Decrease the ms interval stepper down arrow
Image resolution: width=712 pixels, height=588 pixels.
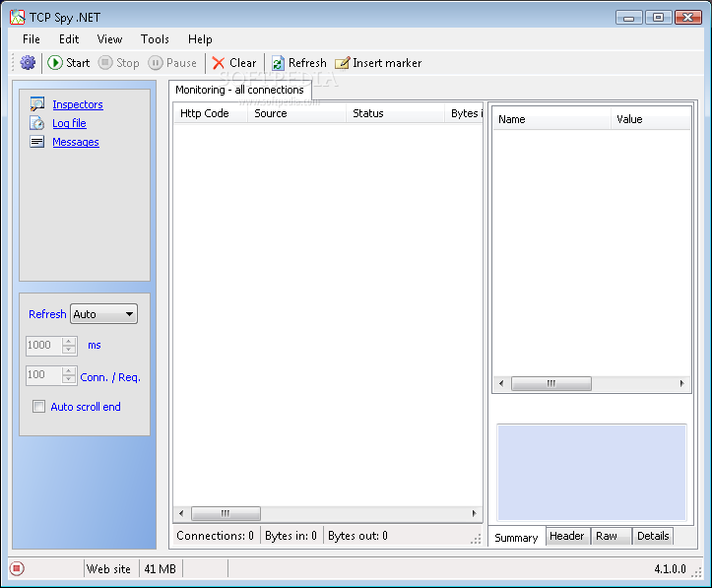pyautogui.click(x=69, y=350)
